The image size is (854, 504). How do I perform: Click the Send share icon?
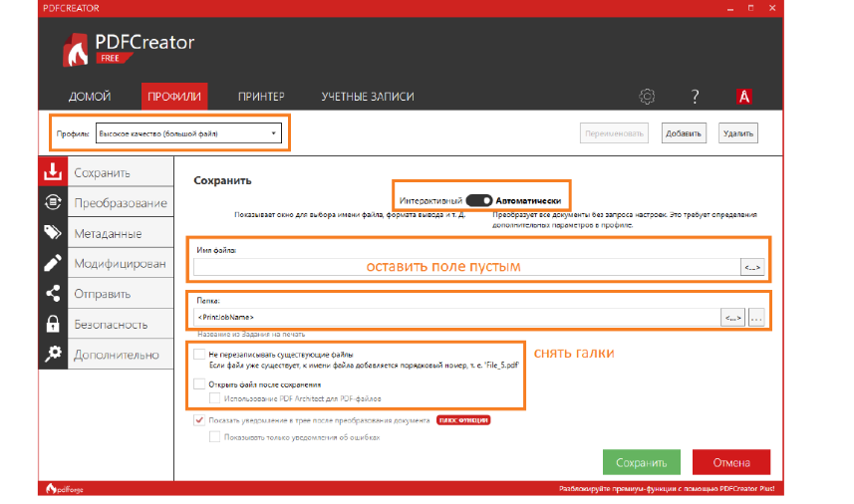coord(53,294)
